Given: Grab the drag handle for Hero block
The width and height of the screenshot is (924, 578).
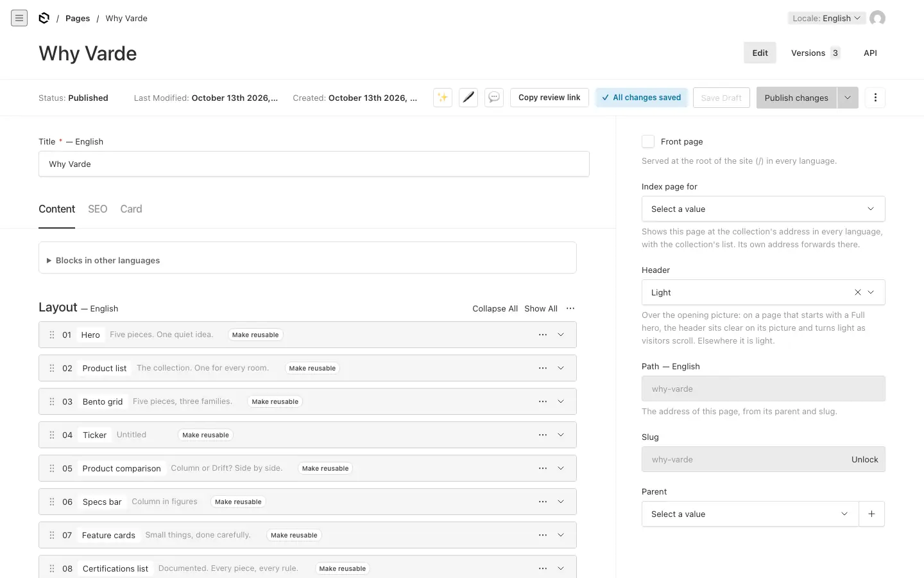Looking at the screenshot, I should pyautogui.click(x=52, y=335).
